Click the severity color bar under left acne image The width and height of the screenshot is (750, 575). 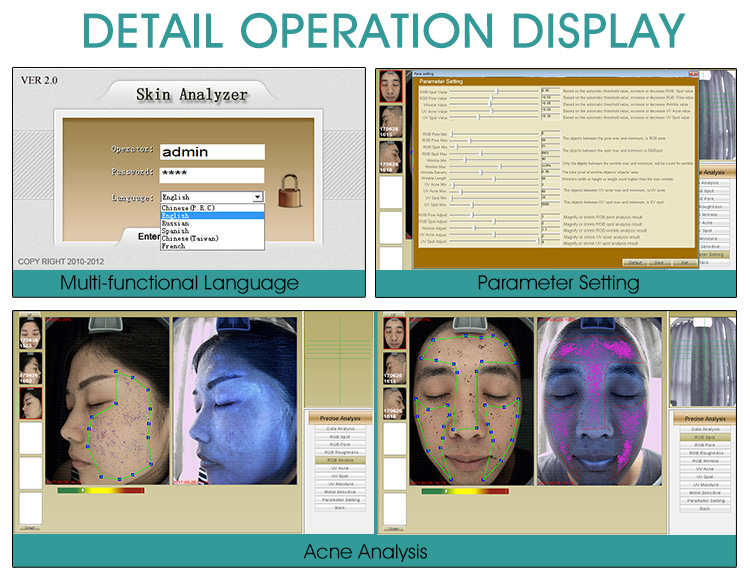coord(101,491)
